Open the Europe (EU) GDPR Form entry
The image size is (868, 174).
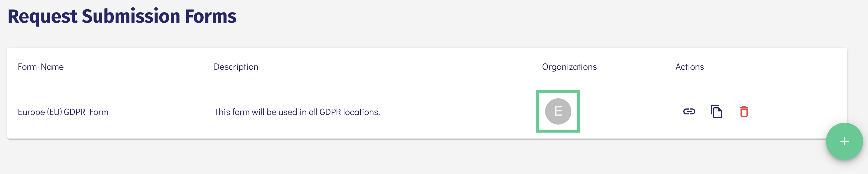pyautogui.click(x=63, y=112)
